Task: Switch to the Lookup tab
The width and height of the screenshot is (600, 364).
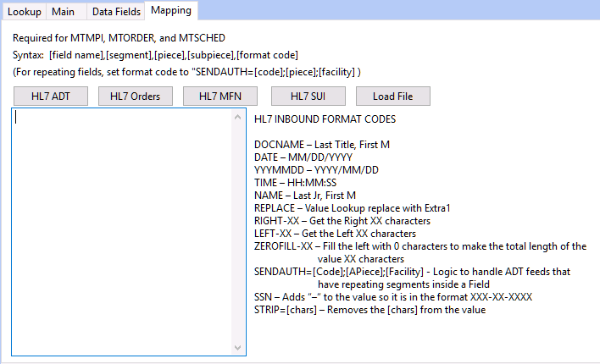Action: [x=24, y=12]
